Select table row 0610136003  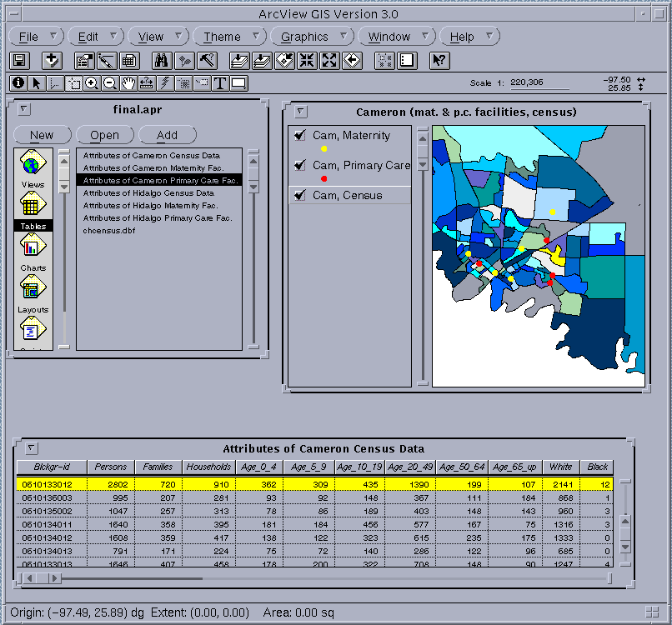click(x=314, y=497)
